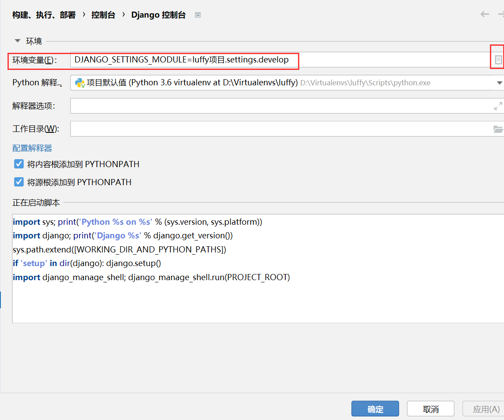Click the 取消 button

pos(430,409)
